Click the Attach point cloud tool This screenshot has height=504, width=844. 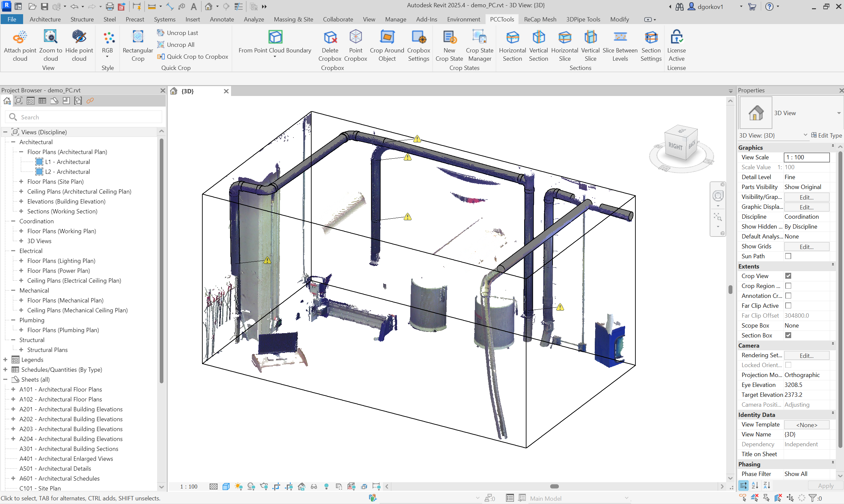pos(20,45)
